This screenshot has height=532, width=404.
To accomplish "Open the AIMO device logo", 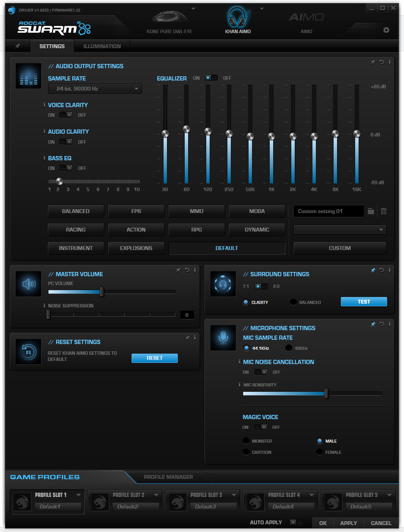I will pyautogui.click(x=306, y=17).
